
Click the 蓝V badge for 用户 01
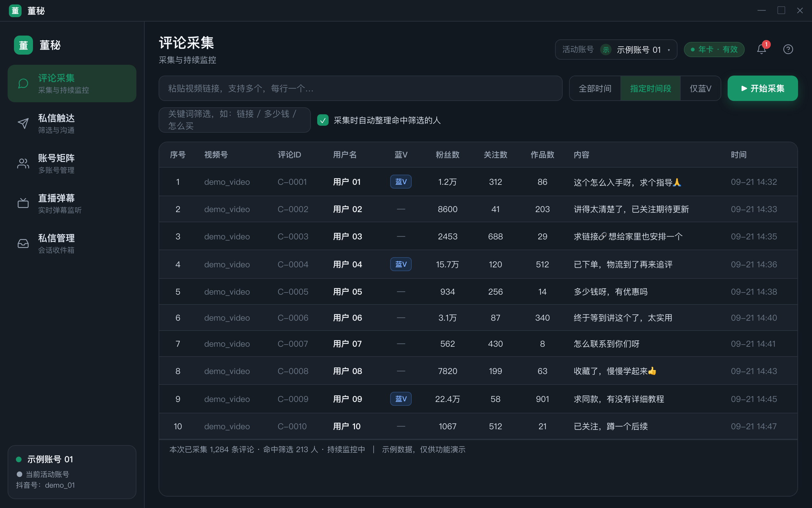pyautogui.click(x=401, y=182)
